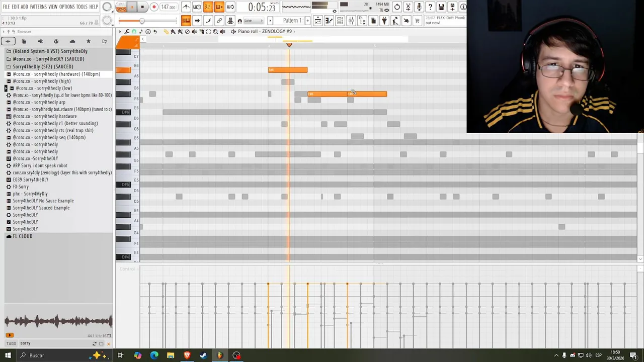Move the orange playhead marker
This screenshot has height=362, width=644.
pos(289,45)
